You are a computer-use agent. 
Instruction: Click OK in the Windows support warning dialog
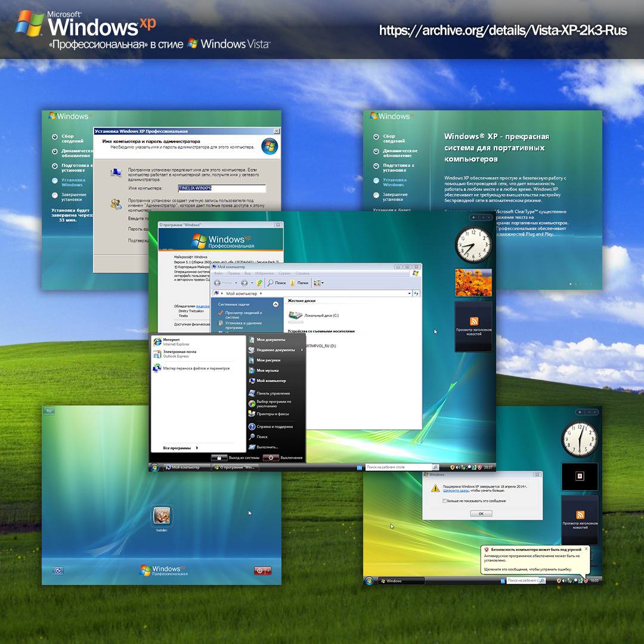(481, 514)
